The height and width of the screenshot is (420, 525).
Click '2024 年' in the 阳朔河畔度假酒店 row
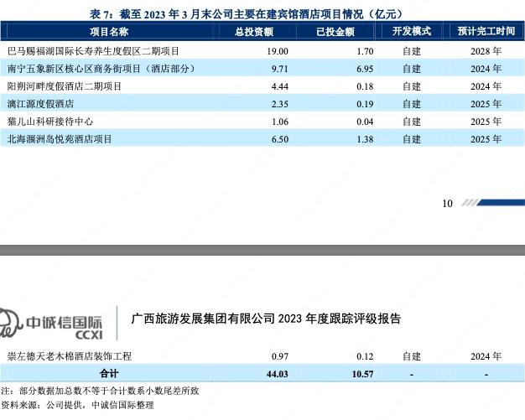[486, 86]
